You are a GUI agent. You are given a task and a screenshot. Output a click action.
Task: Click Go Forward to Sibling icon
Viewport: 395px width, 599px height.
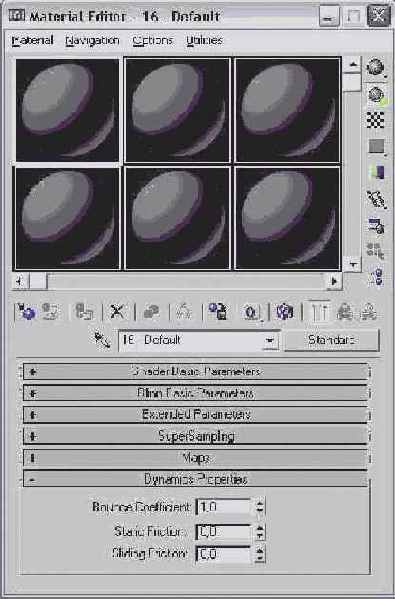(x=369, y=312)
